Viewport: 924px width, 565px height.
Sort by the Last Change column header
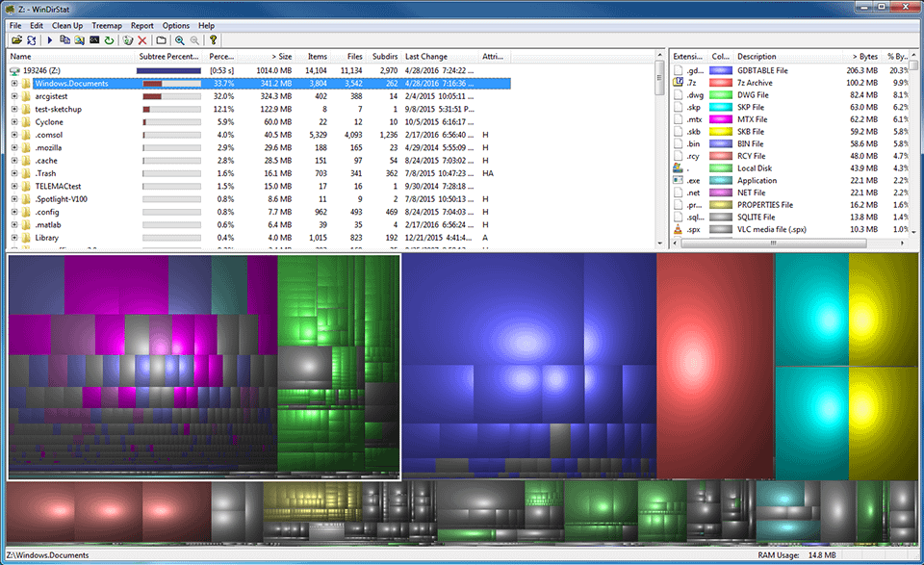tap(440, 57)
